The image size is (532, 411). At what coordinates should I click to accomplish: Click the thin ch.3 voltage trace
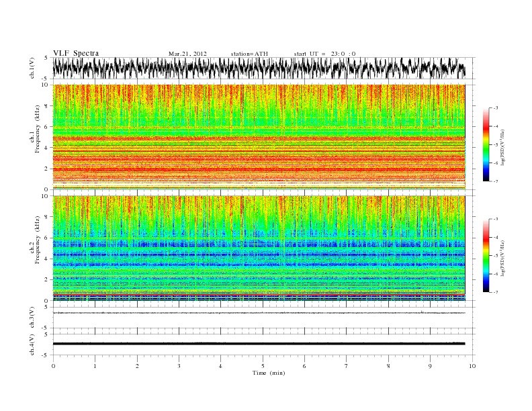coord(259,313)
